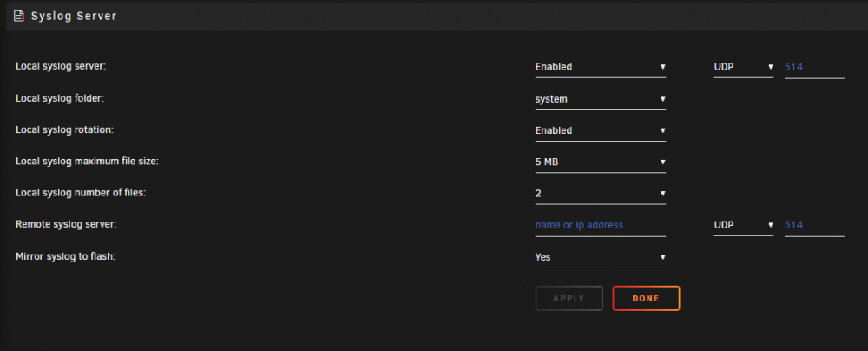
Task: Click the 'Local syslog folder:' label
Action: (x=60, y=99)
